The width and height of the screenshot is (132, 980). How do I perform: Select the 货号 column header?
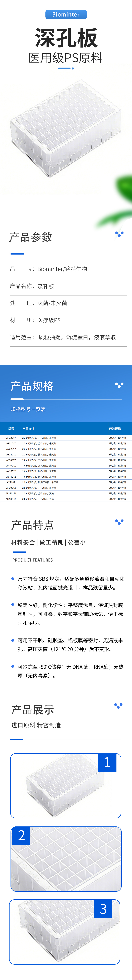[x=11, y=429]
